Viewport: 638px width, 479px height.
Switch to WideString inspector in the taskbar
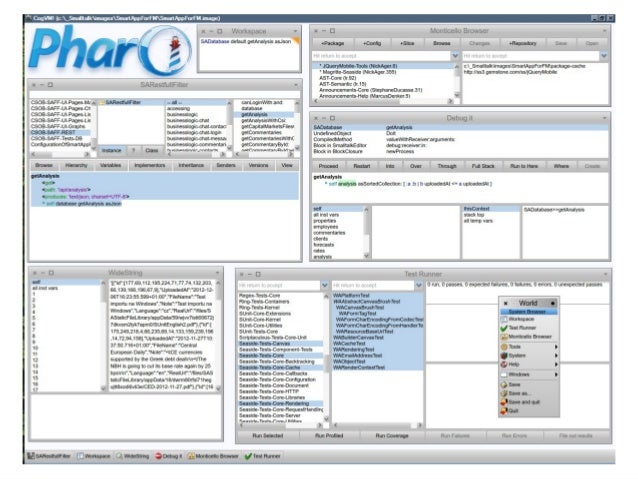click(x=133, y=456)
